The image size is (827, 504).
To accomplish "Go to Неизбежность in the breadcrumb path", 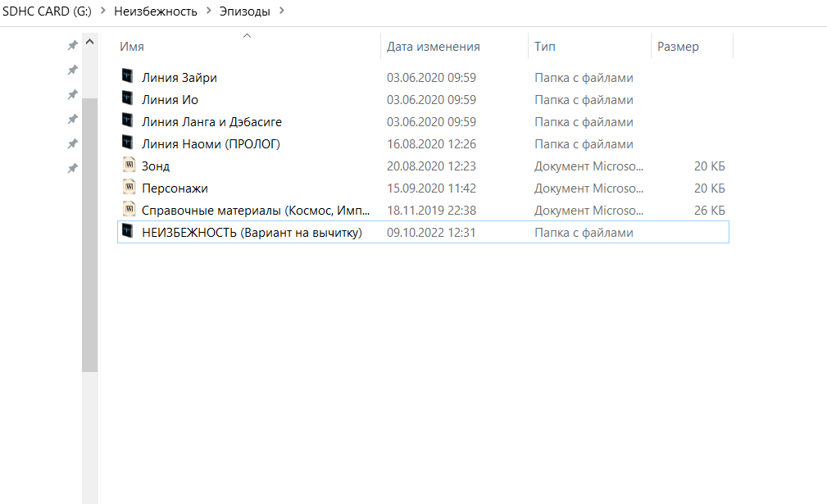I will click(x=156, y=11).
